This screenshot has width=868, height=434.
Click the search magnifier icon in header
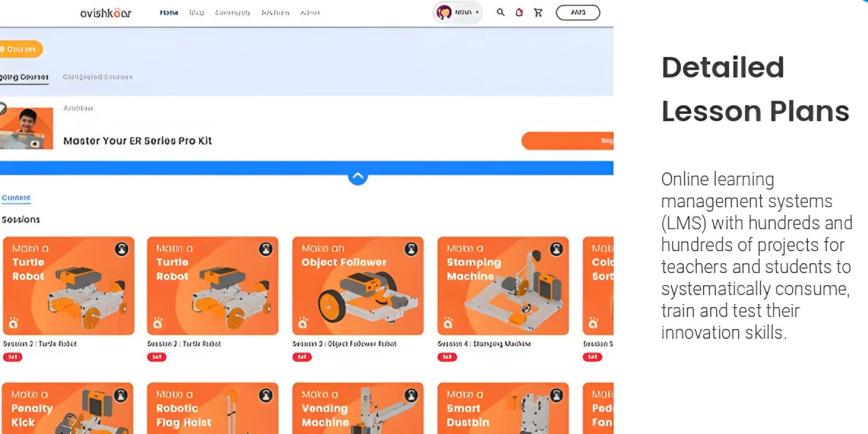[x=500, y=12]
